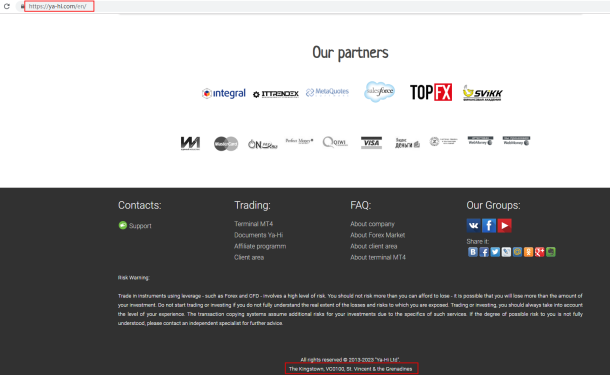Click the green Support chat icon

(x=123, y=225)
